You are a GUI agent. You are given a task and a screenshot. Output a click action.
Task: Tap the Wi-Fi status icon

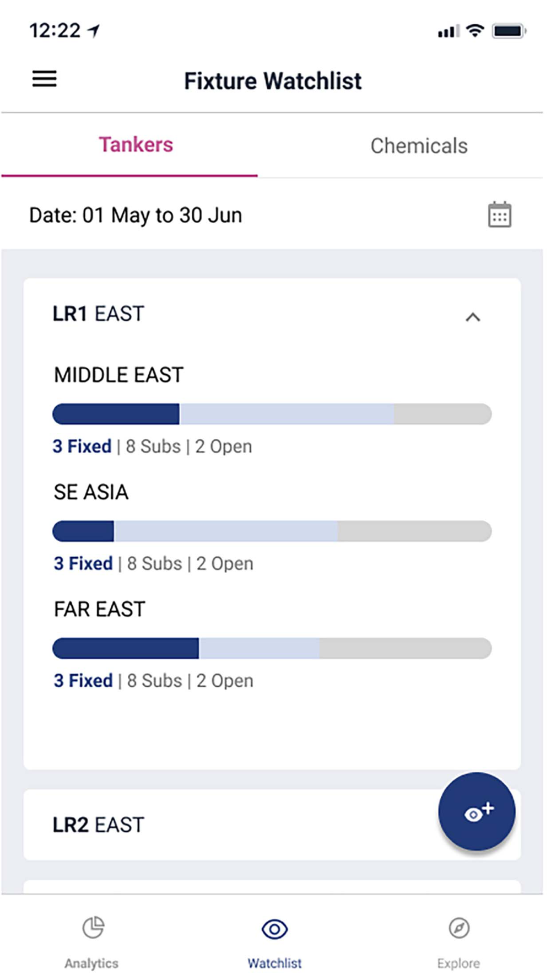tap(474, 31)
